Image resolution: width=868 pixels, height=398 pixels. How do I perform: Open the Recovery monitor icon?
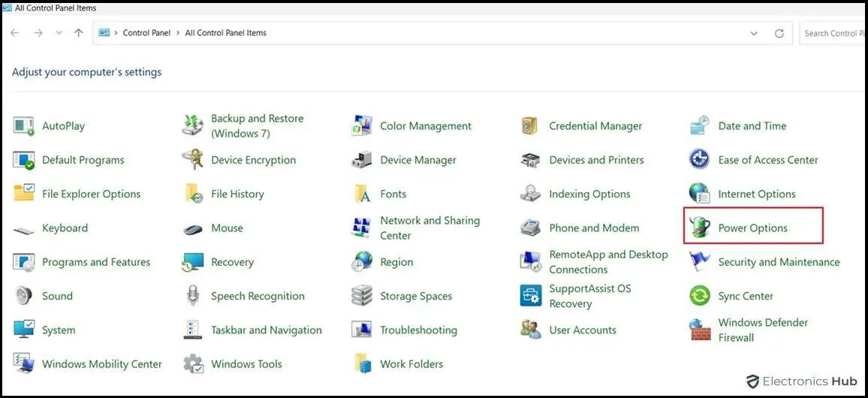tap(193, 262)
